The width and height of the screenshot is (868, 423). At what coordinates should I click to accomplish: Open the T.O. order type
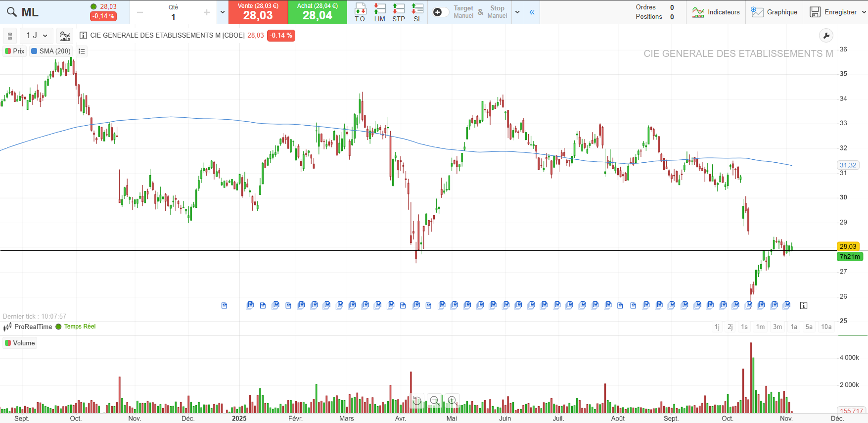360,12
